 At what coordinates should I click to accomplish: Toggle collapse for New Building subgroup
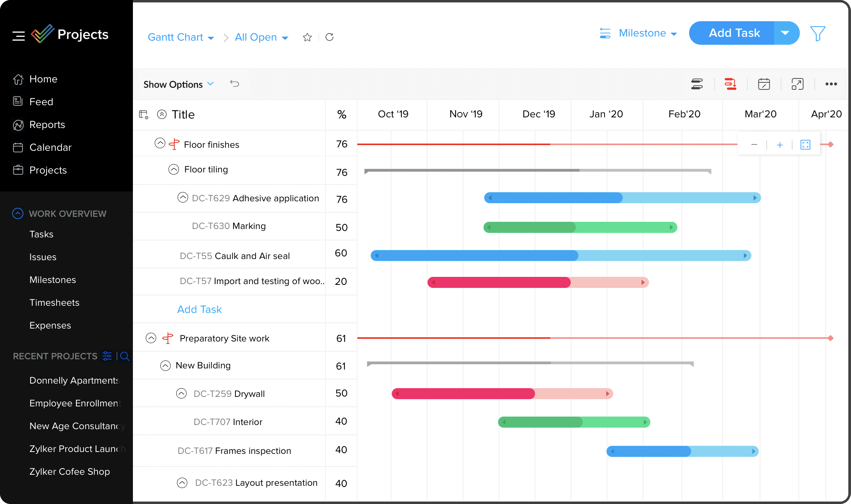[x=167, y=365]
